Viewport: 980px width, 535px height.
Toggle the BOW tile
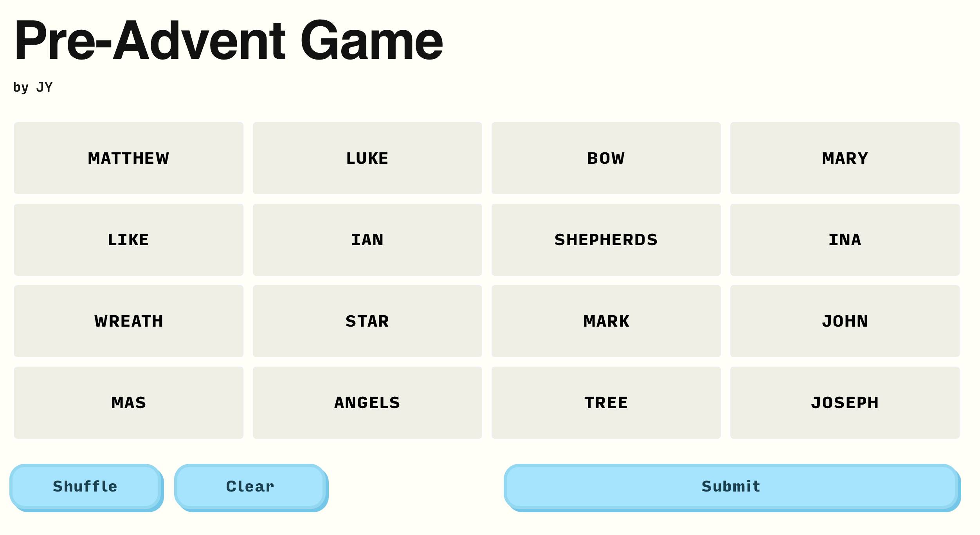(x=606, y=158)
